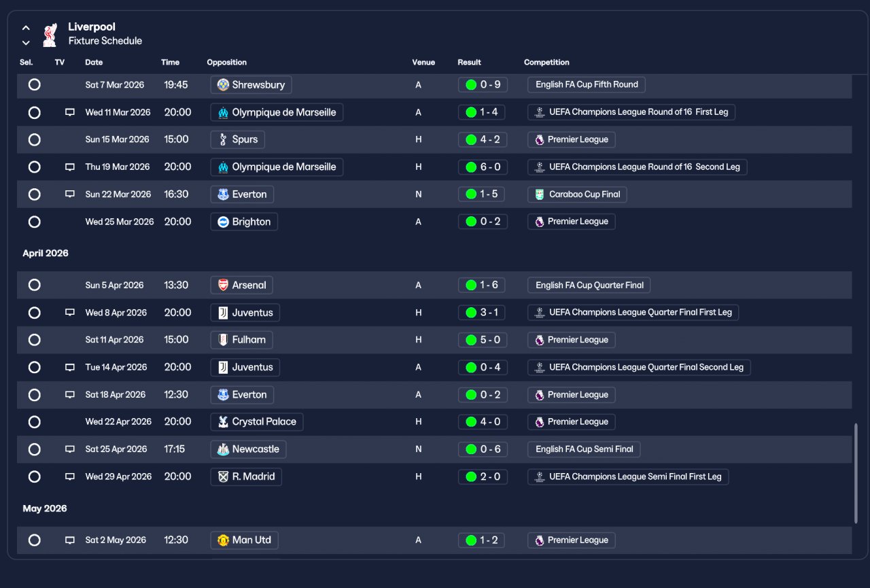
Task: Sort by the Date column header
Action: click(94, 63)
